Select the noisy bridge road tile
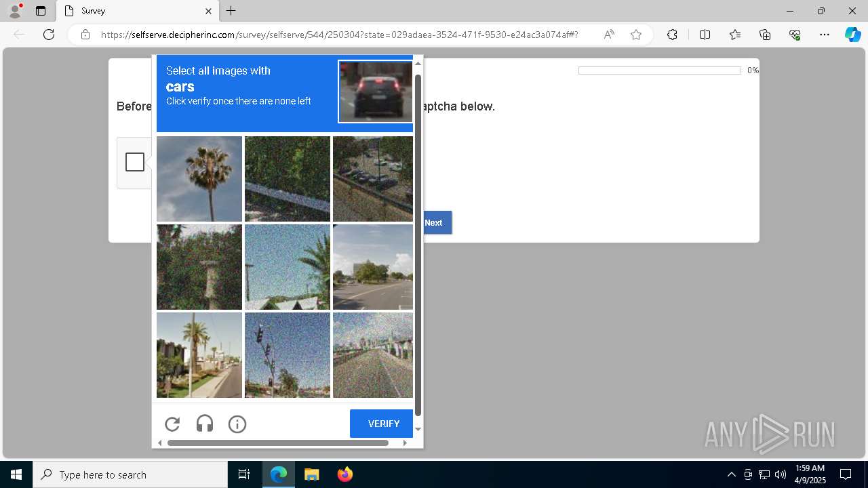Image resolution: width=868 pixels, height=488 pixels. click(373, 355)
